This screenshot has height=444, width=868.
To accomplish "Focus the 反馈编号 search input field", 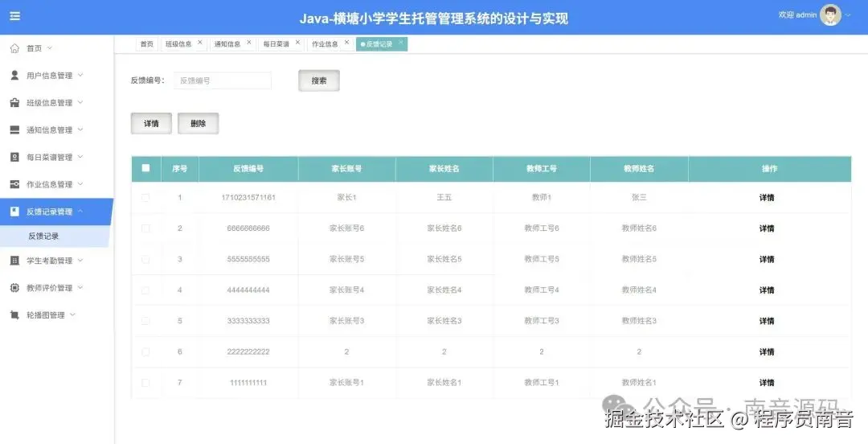I will pos(223,80).
